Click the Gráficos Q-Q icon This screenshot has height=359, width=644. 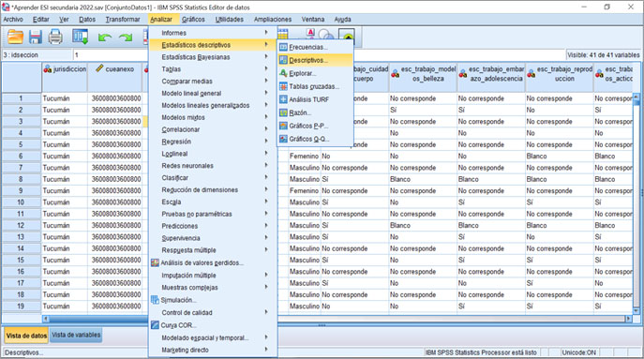pyautogui.click(x=283, y=139)
